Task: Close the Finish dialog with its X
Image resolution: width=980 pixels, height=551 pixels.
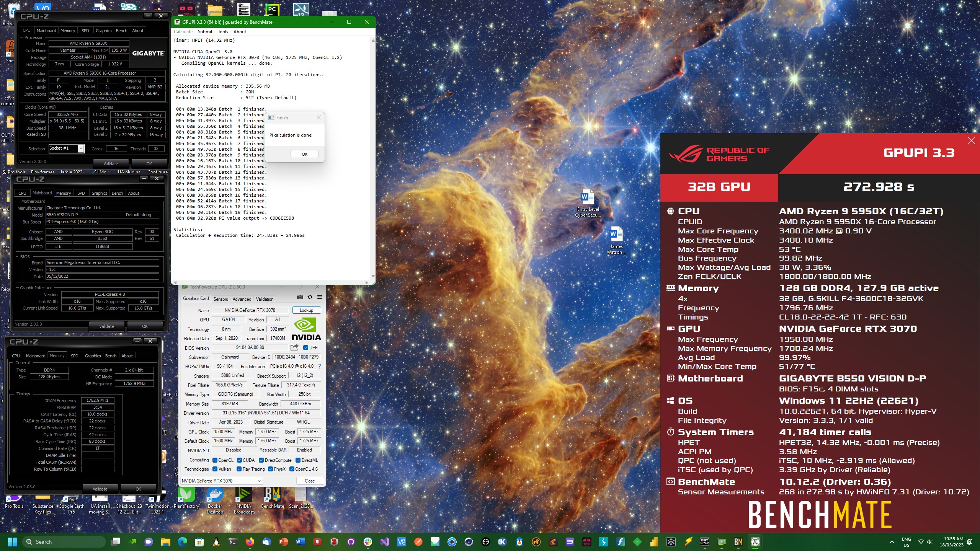Action: [x=318, y=118]
